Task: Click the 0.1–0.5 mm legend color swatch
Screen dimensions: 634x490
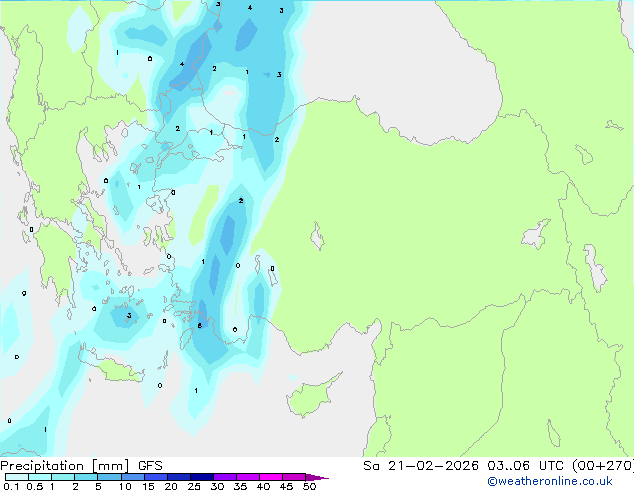Action: [17, 477]
